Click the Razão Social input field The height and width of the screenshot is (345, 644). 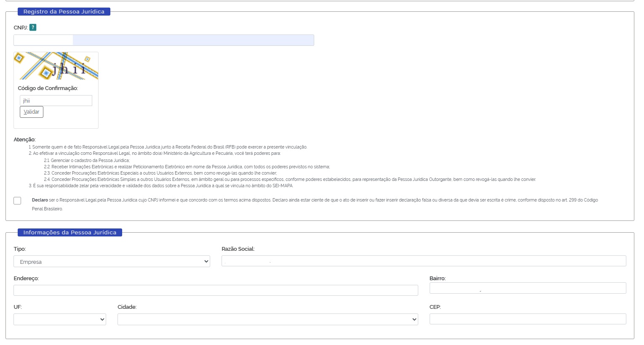click(x=424, y=261)
